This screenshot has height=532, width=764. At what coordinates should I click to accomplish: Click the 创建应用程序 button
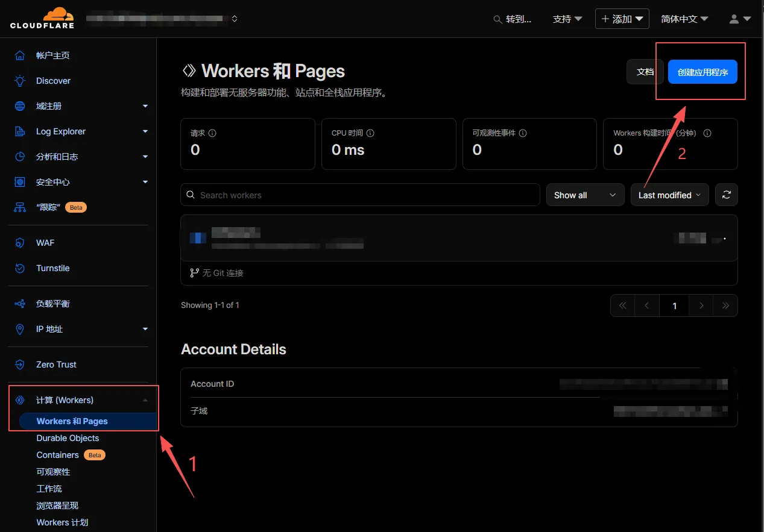[702, 72]
